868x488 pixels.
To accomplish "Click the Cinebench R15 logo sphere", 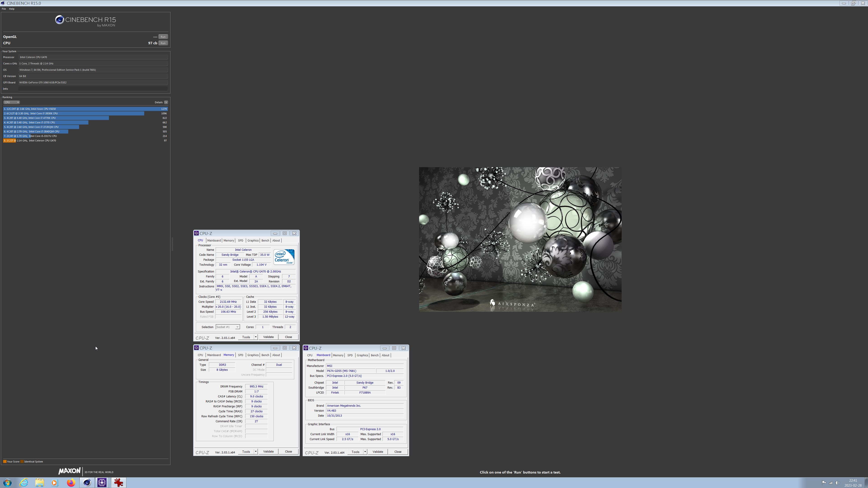I will (60, 20).
